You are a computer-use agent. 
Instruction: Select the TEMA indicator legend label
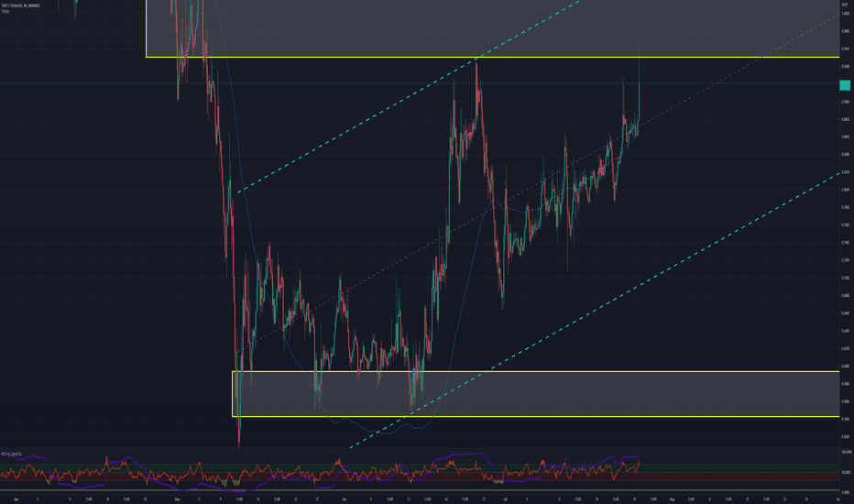pyautogui.click(x=5, y=11)
